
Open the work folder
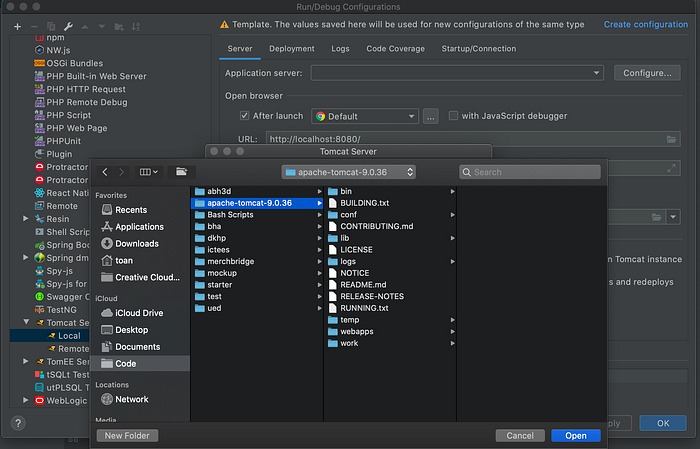point(390,343)
